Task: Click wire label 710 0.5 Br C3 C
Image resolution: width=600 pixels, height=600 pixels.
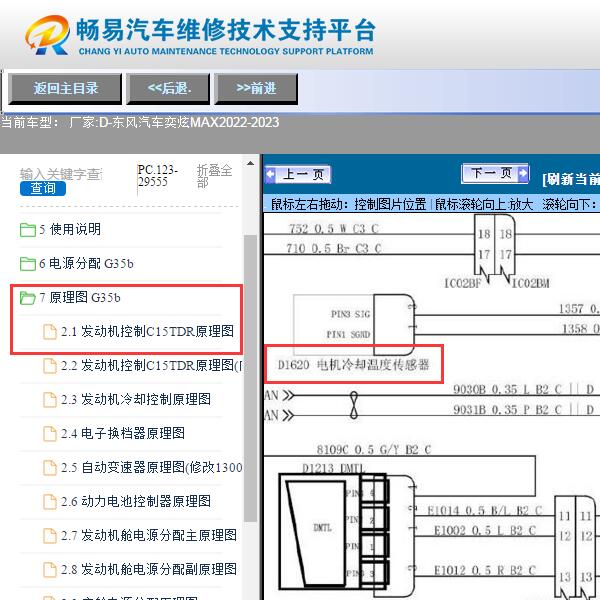Action: coord(334,249)
